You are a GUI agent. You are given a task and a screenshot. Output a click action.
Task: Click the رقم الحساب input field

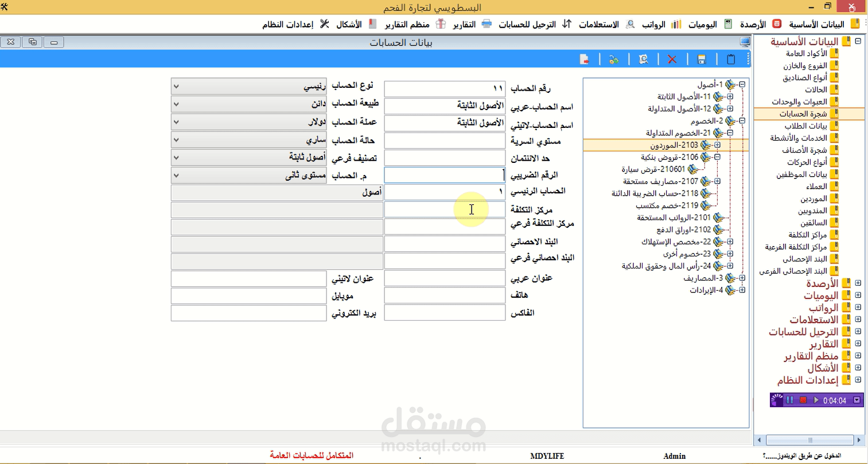coord(445,88)
